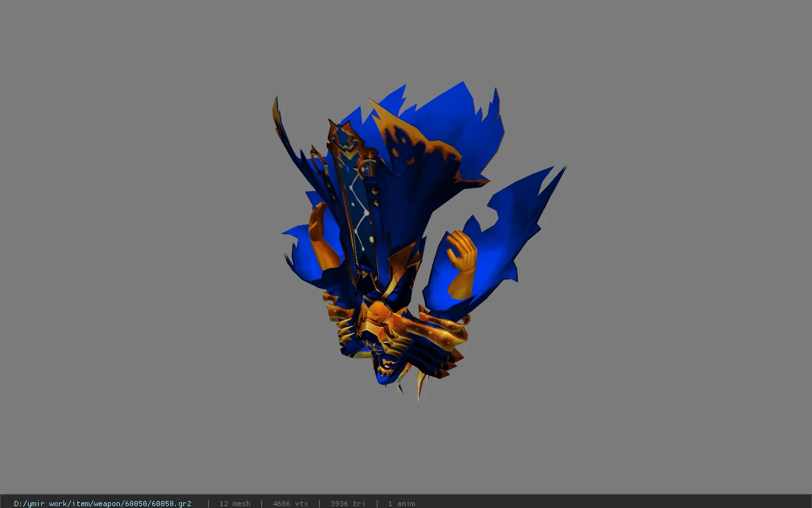The image size is (812, 508).
Task: Click the '3936 tri' status entry
Action: click(x=348, y=504)
